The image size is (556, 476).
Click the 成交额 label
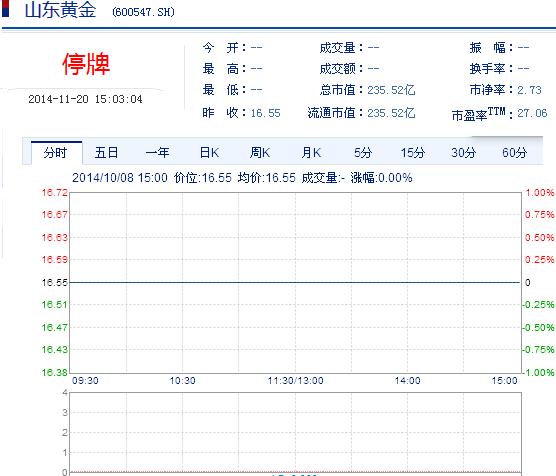(341, 68)
